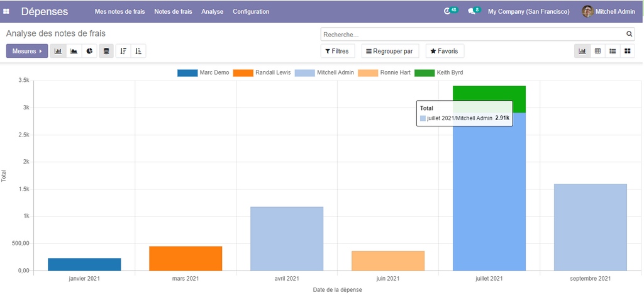The height and width of the screenshot is (297, 644).
Task: Expand the Mesures dropdown
Action: click(27, 51)
